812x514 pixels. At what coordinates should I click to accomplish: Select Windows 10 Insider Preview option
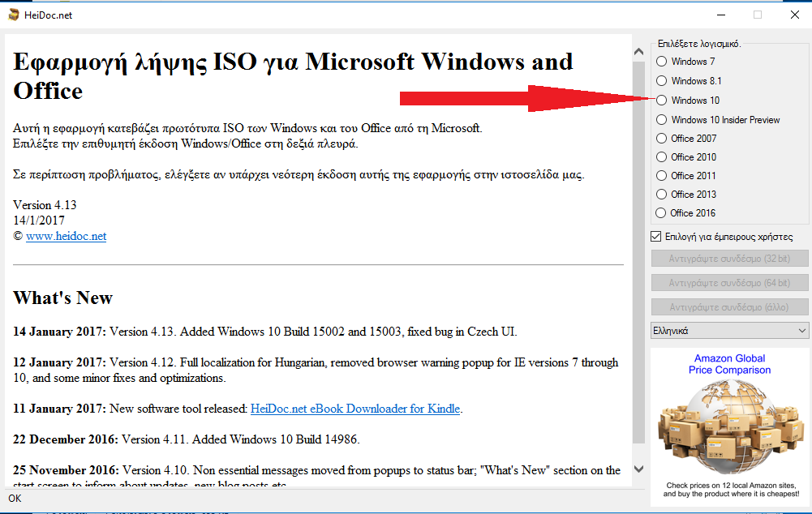pyautogui.click(x=662, y=120)
